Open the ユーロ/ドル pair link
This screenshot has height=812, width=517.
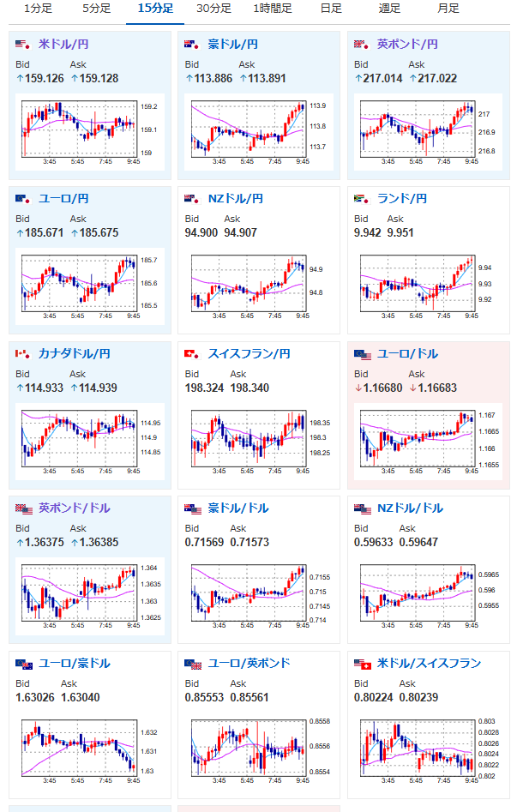point(407,354)
